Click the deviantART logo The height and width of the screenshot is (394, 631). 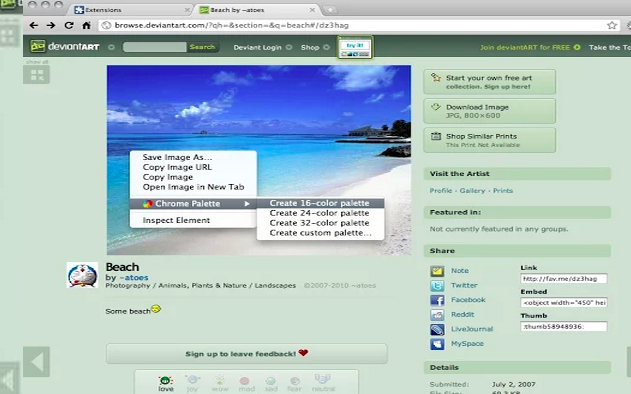click(x=65, y=47)
